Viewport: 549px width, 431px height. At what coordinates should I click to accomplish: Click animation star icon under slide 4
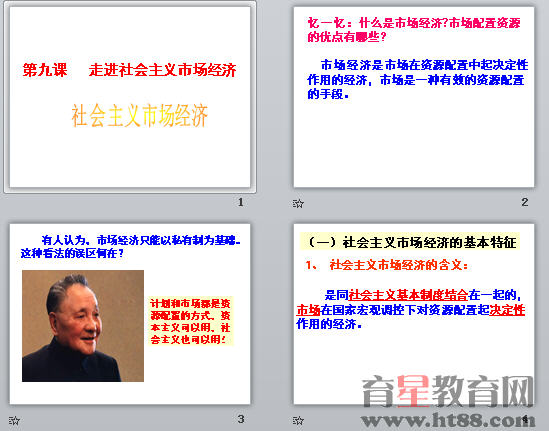click(x=298, y=420)
